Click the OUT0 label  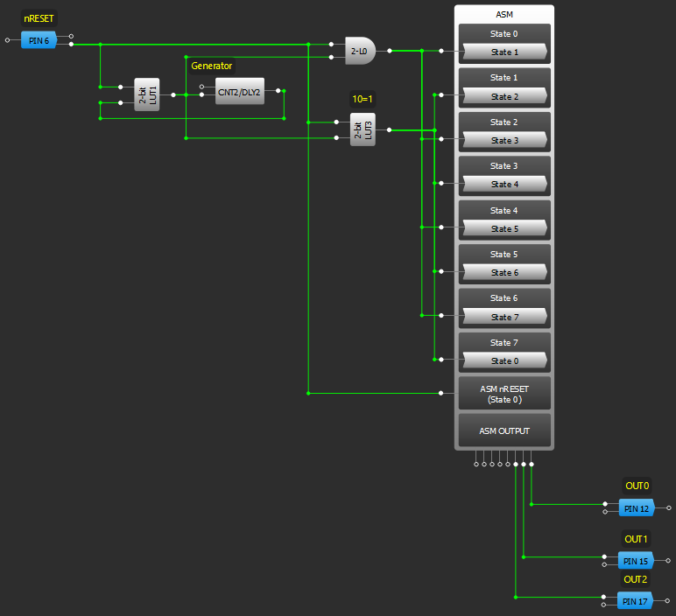click(x=637, y=486)
